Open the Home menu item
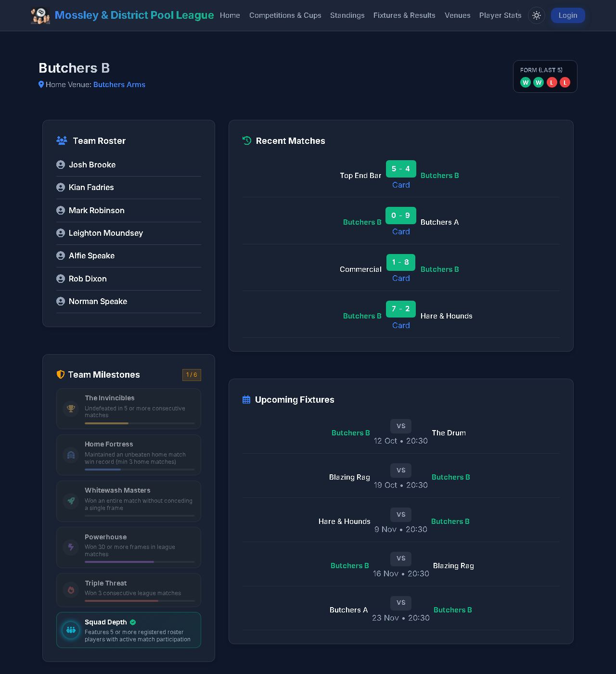Viewport: 616px width, 674px height. (230, 15)
